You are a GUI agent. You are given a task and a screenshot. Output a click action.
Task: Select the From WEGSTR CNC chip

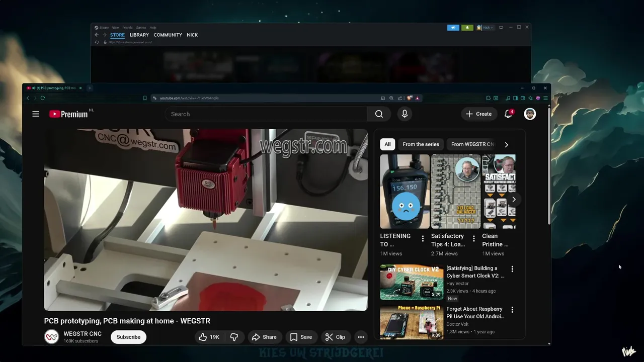tap(472, 144)
